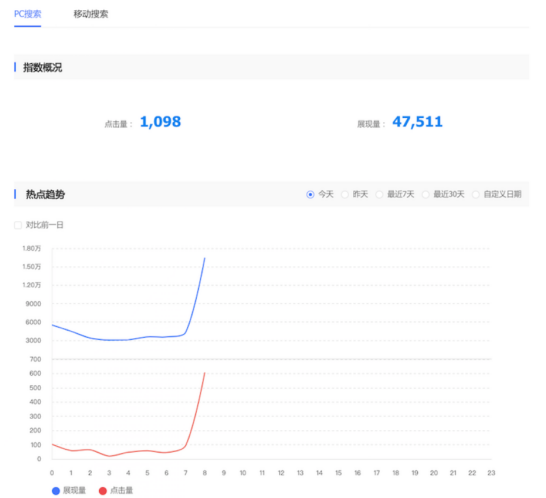Click the 展现量: label in overview
Viewport: 546px width, 498px height.
[x=371, y=124]
